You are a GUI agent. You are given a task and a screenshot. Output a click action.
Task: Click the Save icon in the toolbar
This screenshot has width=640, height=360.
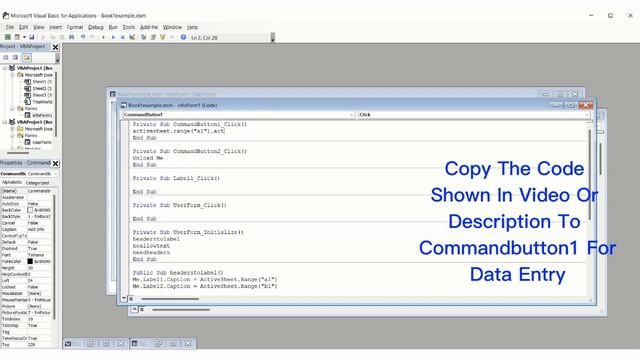coord(31,37)
